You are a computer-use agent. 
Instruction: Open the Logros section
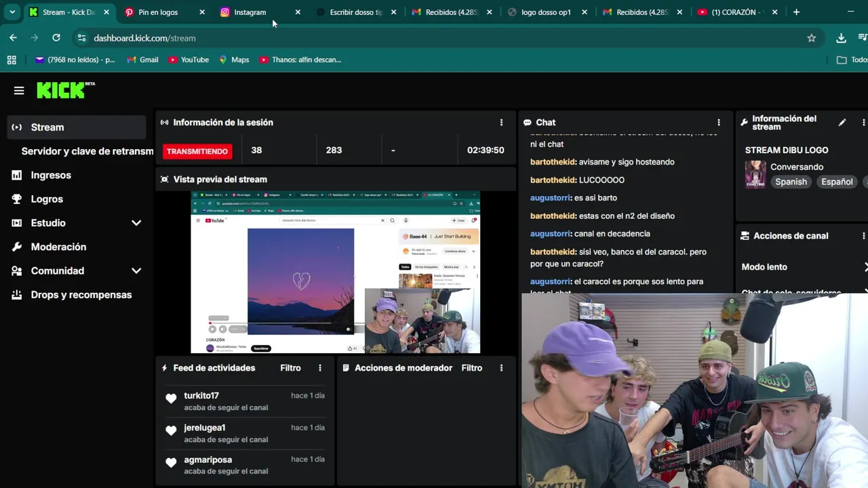point(47,199)
